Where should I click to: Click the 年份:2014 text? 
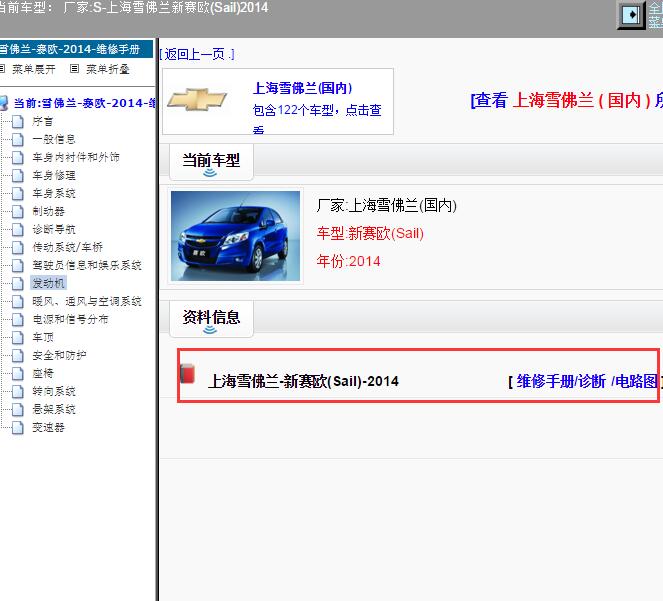[x=348, y=261]
